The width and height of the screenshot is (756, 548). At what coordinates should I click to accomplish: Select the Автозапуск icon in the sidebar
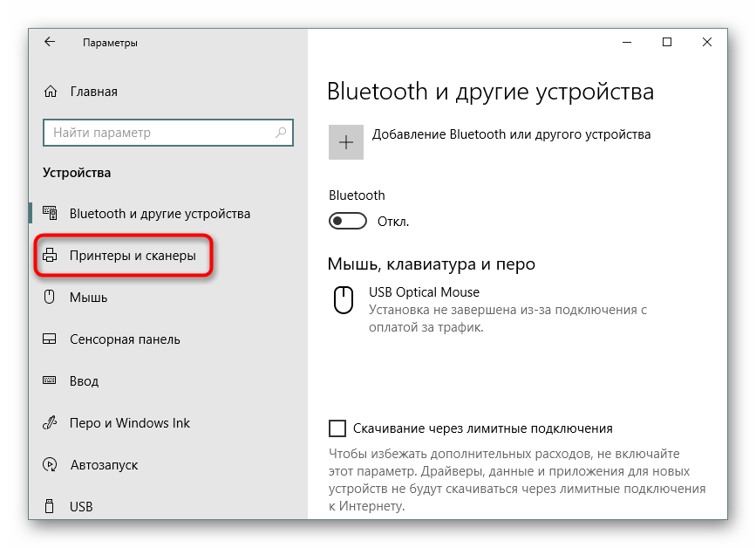tap(50, 464)
